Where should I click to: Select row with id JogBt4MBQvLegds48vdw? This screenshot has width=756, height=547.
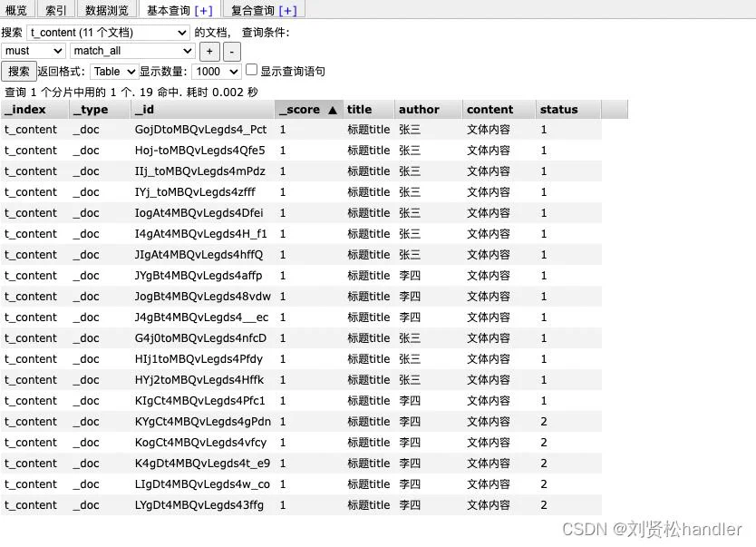coord(301,296)
